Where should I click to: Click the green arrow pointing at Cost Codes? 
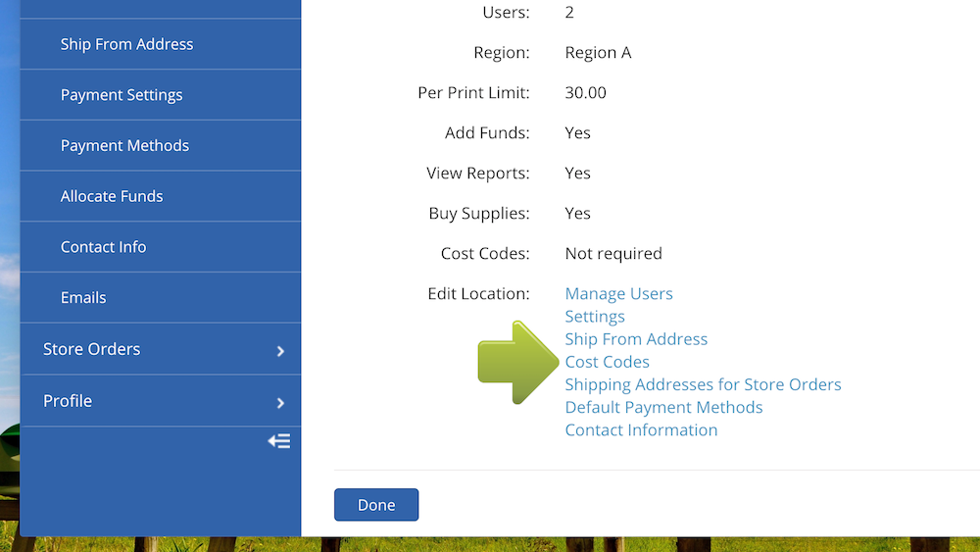point(515,362)
